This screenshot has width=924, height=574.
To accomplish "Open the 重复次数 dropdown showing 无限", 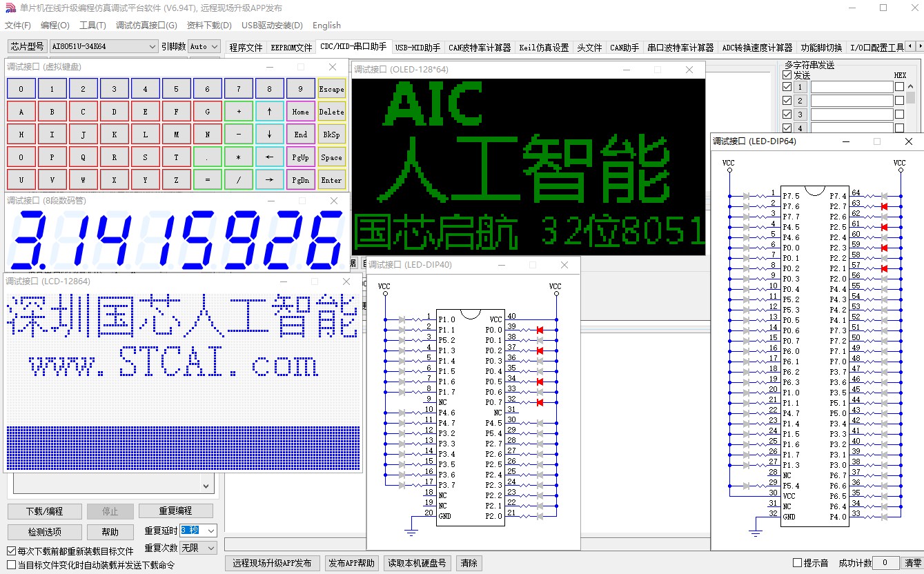I will [x=198, y=548].
